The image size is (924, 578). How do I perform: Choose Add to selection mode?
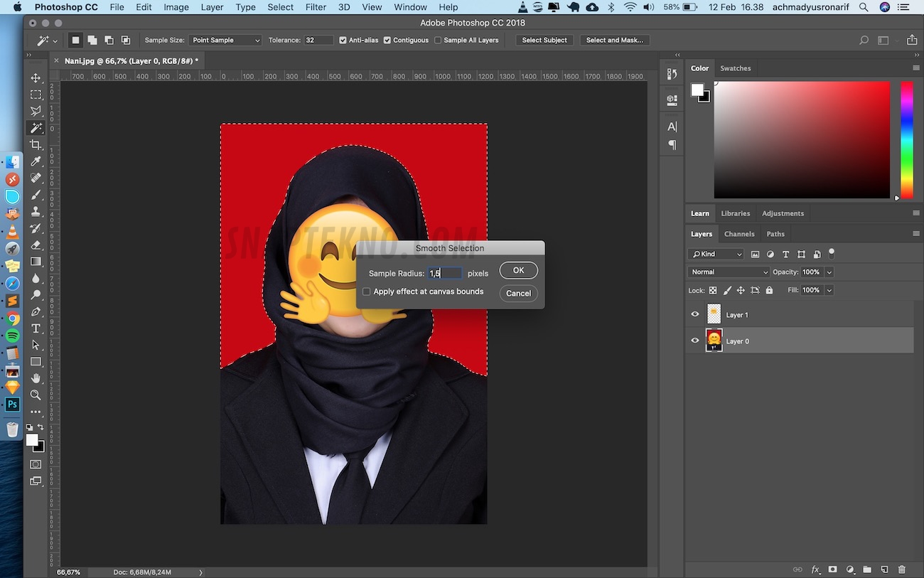click(92, 41)
